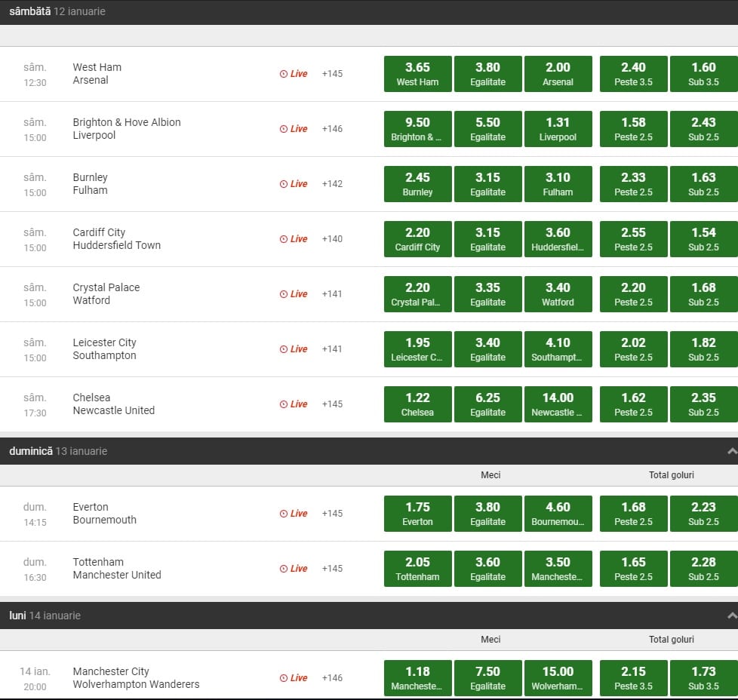The height and width of the screenshot is (700, 738).
Task: Select Egalitate 5.50 for Brighton vs Liverpool
Action: tap(488, 129)
